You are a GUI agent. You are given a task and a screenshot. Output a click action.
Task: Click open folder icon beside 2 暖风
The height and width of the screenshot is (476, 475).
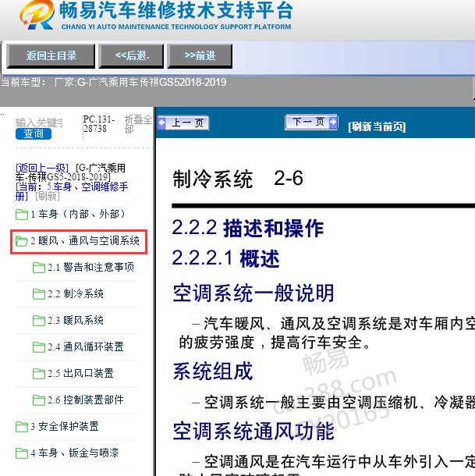click(22, 241)
